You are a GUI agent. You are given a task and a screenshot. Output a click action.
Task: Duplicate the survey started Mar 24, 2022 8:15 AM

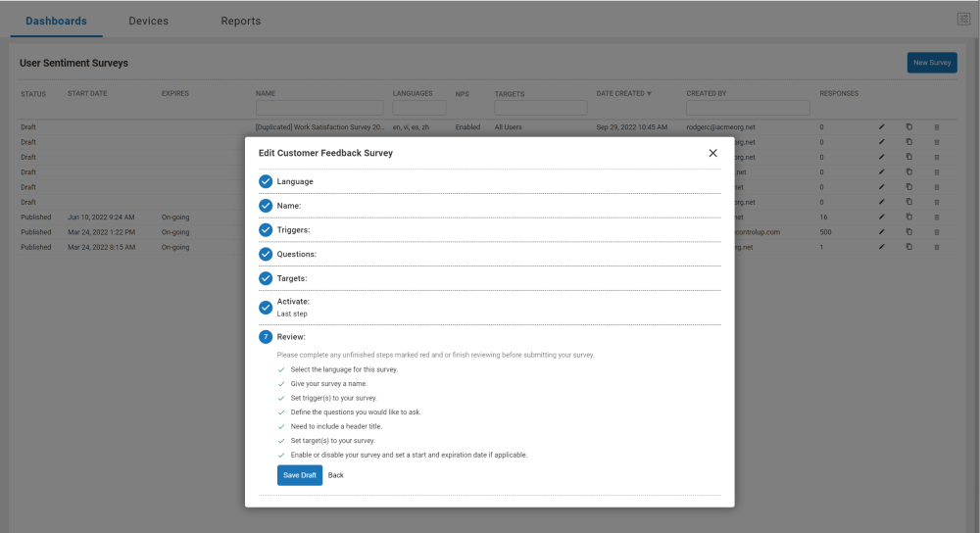click(x=909, y=247)
